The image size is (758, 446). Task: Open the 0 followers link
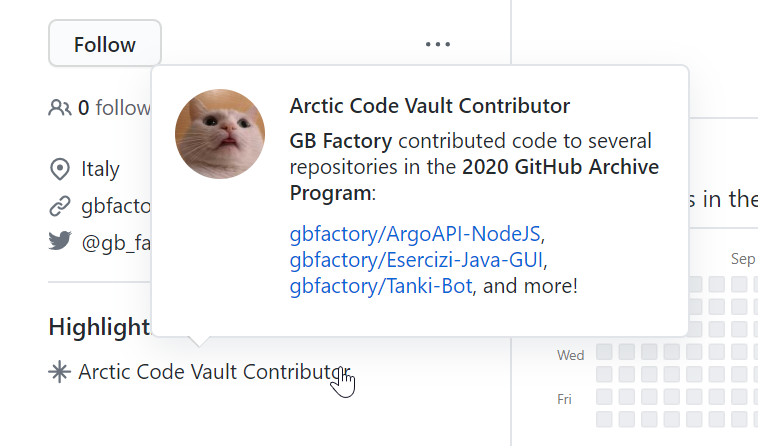coord(114,108)
